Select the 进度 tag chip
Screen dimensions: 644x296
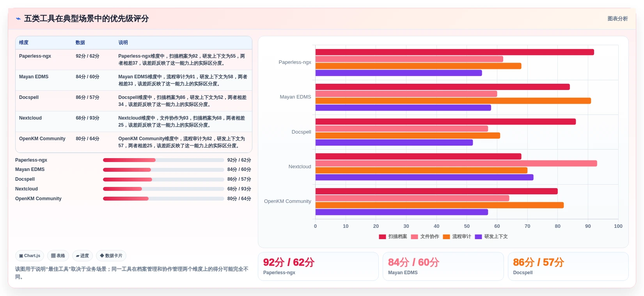click(x=82, y=256)
